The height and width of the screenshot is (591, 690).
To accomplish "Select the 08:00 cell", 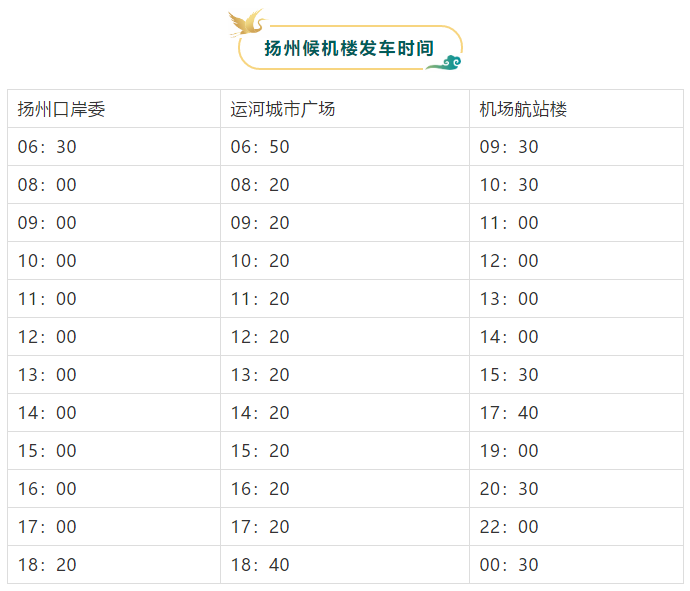I will click(114, 185).
